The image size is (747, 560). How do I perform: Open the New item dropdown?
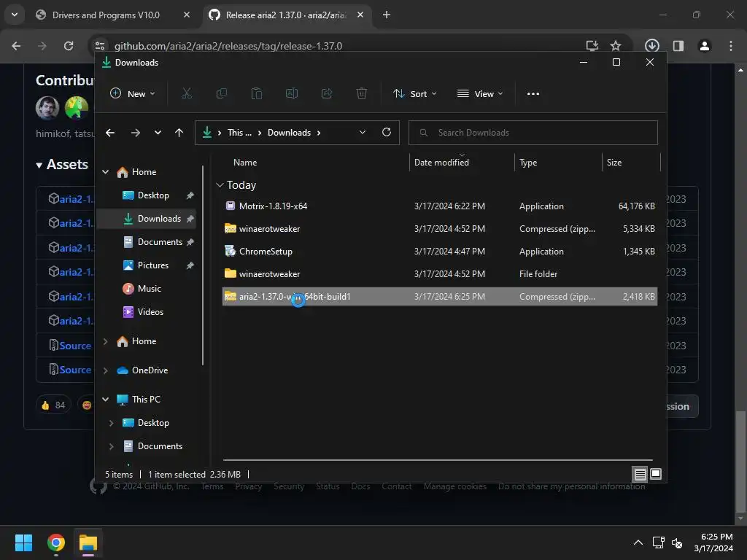(x=133, y=94)
